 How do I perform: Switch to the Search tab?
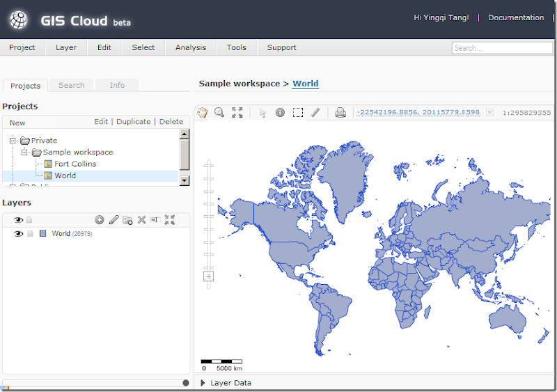71,85
